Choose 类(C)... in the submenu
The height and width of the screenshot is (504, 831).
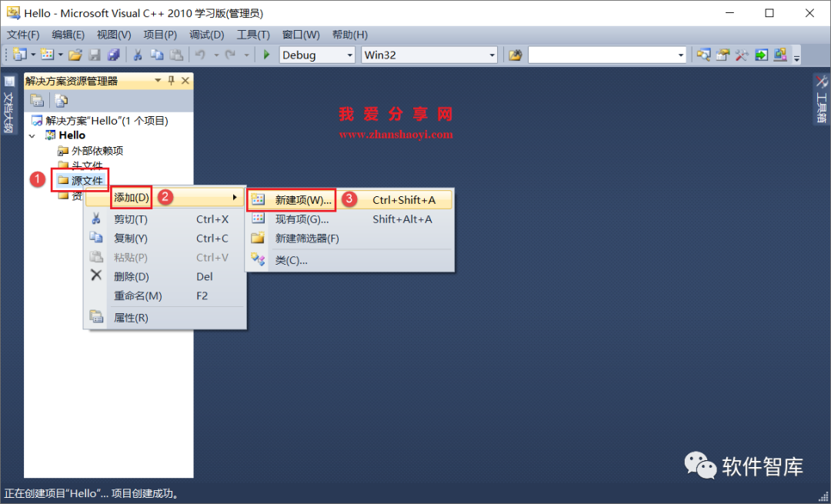[349, 260]
